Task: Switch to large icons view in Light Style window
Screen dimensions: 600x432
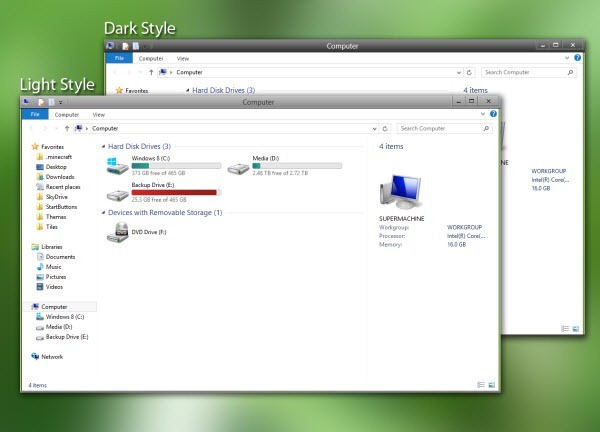Action: click(492, 385)
